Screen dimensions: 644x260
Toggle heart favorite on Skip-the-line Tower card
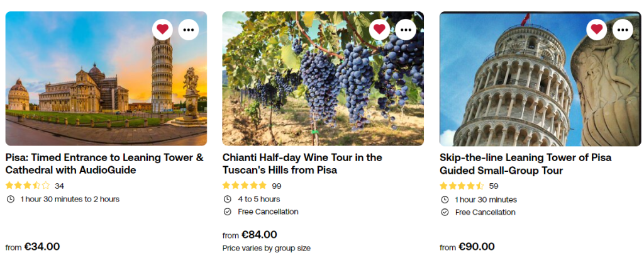point(596,29)
